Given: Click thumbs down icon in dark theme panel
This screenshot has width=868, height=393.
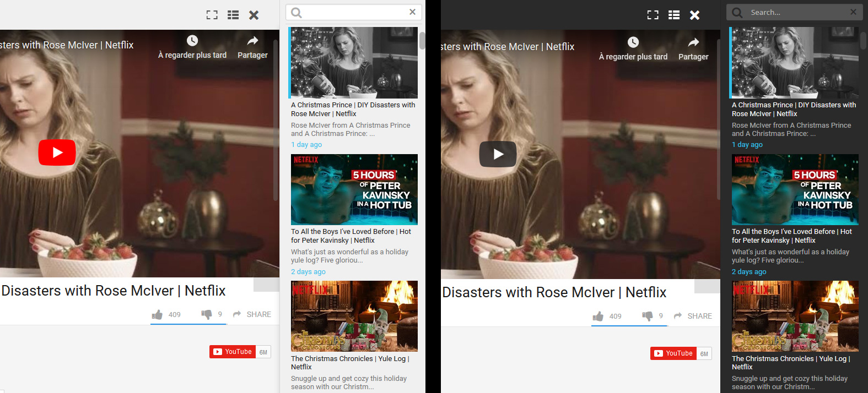Looking at the screenshot, I should point(648,316).
